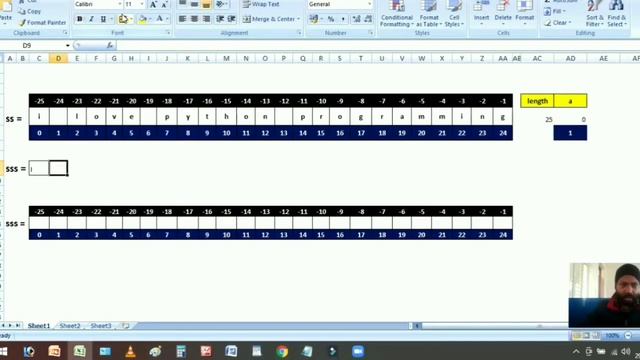Open Sort & Filter menu

click(x=594, y=14)
